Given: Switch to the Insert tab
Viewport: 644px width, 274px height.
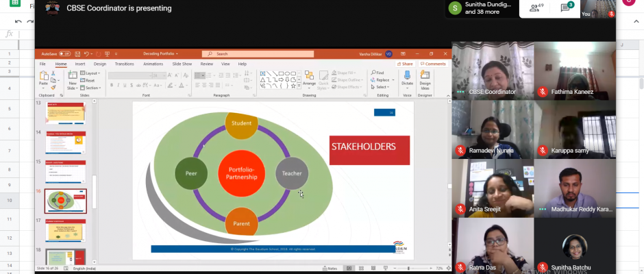Looking at the screenshot, I should 80,64.
